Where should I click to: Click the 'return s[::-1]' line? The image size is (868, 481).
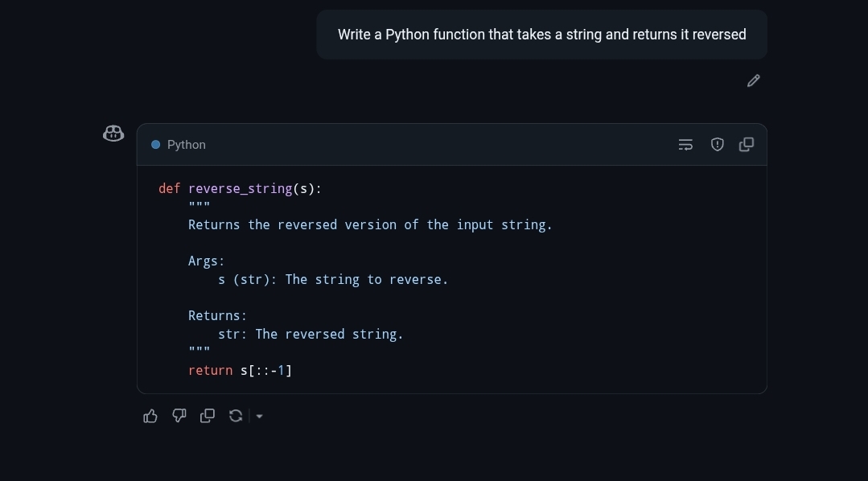pyautogui.click(x=240, y=370)
